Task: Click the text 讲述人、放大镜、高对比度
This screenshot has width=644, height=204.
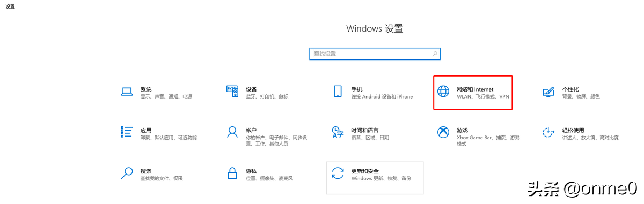Action: [590, 138]
